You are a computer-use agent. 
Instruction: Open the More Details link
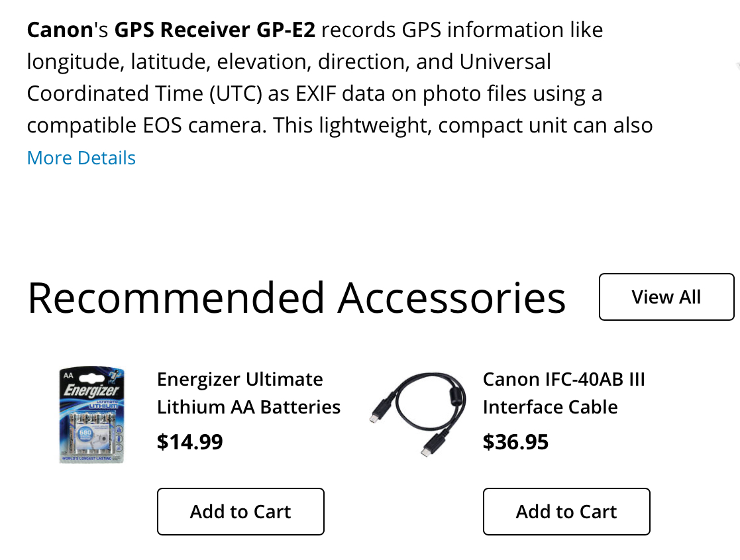pyautogui.click(x=80, y=158)
